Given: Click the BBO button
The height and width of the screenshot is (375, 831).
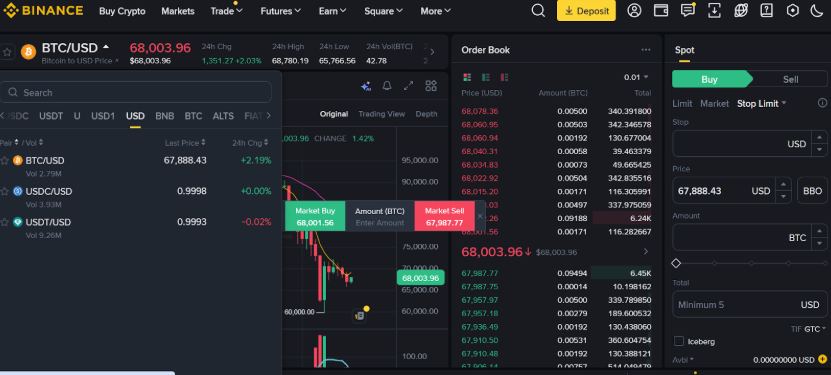Looking at the screenshot, I should coord(812,191).
